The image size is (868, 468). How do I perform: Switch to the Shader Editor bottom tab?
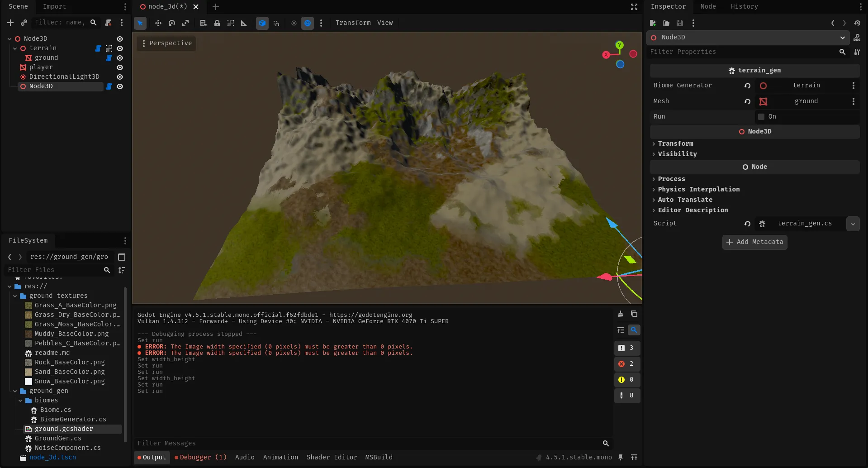pyautogui.click(x=332, y=457)
